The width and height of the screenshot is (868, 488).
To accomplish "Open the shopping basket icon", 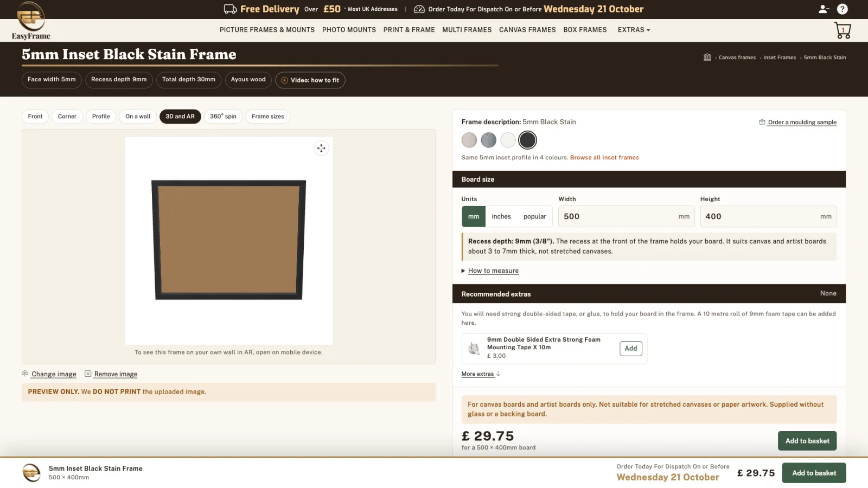I will 843,30.
